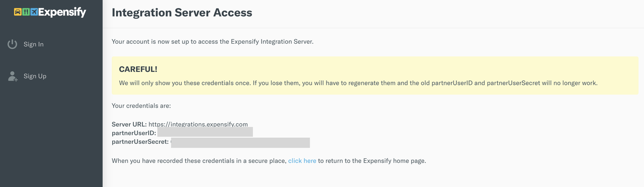Click the green fork-and-knife logo icon
The image size is (644, 187).
point(26,12)
